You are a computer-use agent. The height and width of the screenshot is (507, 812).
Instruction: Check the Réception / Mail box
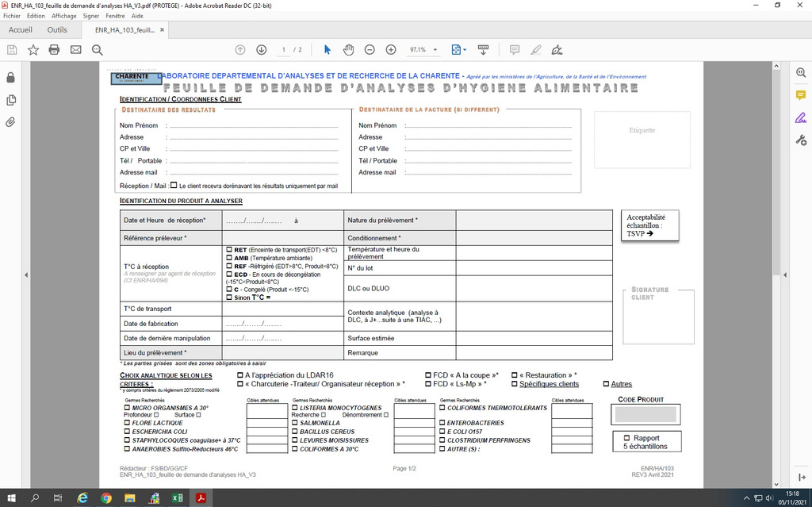tap(174, 185)
